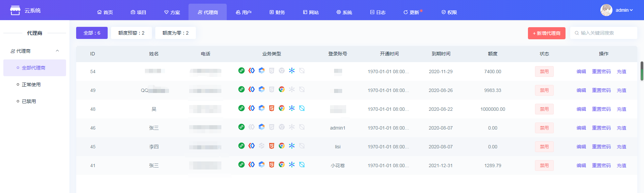
Task: Click the 禁用 status tag for ID 46
Action: [x=544, y=128]
